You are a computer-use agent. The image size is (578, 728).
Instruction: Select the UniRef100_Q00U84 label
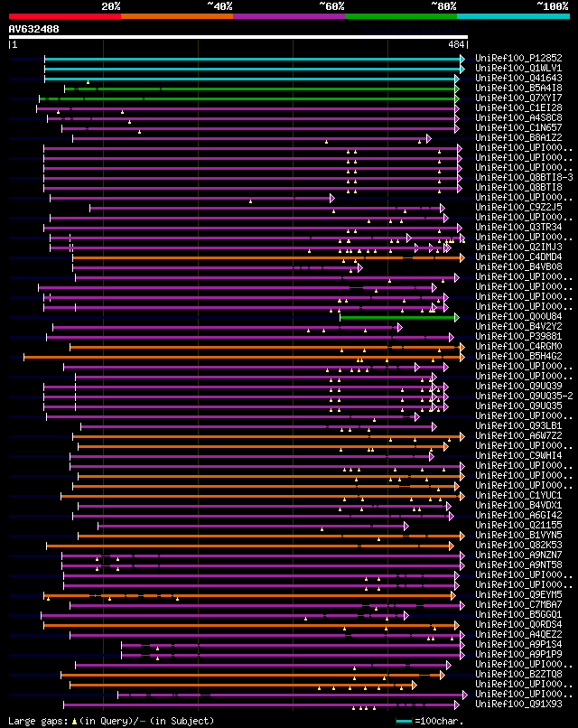(518, 317)
